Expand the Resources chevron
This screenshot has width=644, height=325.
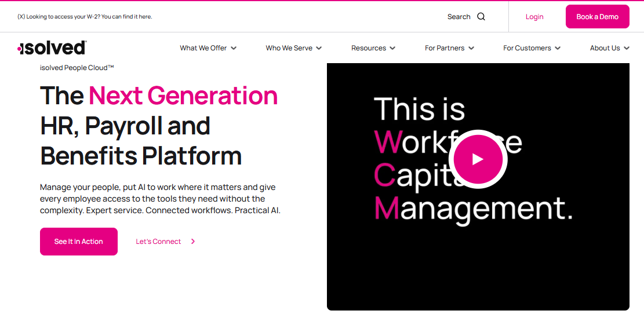(x=392, y=48)
